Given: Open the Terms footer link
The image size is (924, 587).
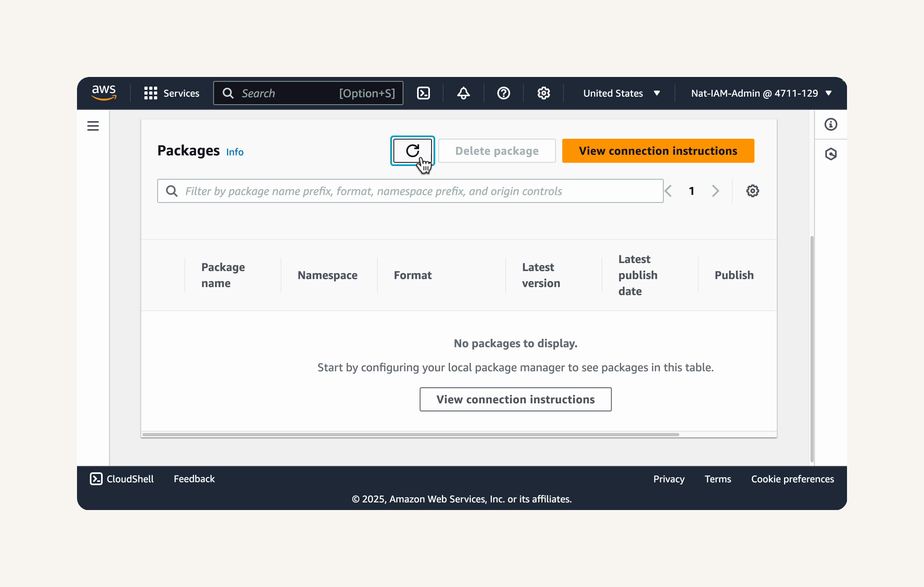Looking at the screenshot, I should pyautogui.click(x=718, y=479).
